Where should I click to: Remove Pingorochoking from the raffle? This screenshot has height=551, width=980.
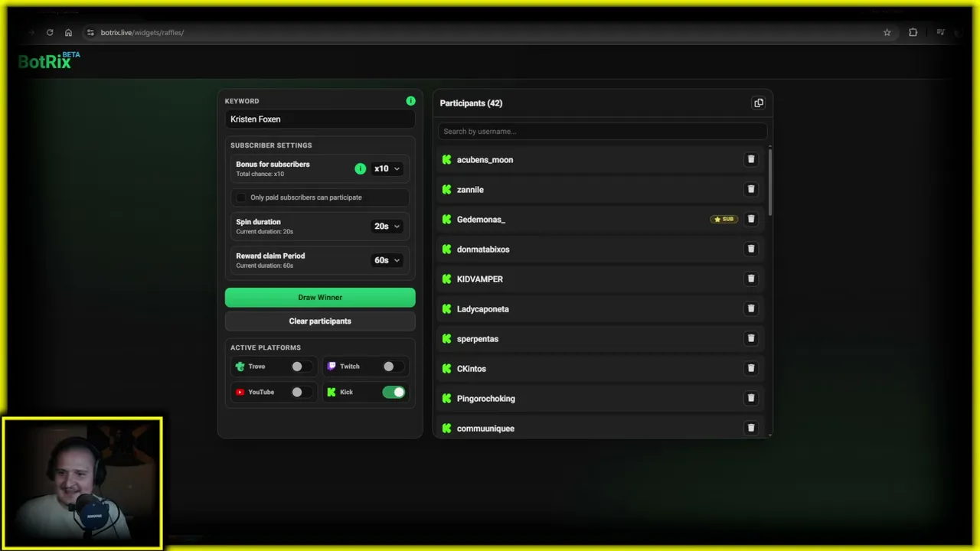[x=751, y=398]
